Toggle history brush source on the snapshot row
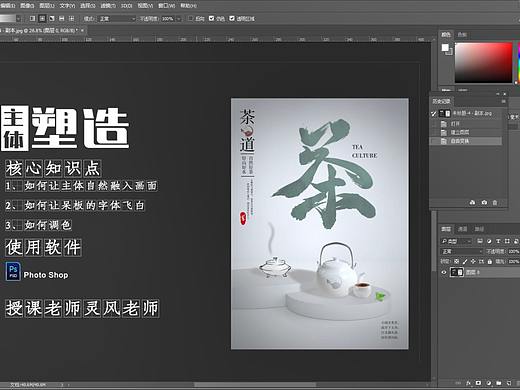Viewport: 520px width, 390px height. click(433, 114)
